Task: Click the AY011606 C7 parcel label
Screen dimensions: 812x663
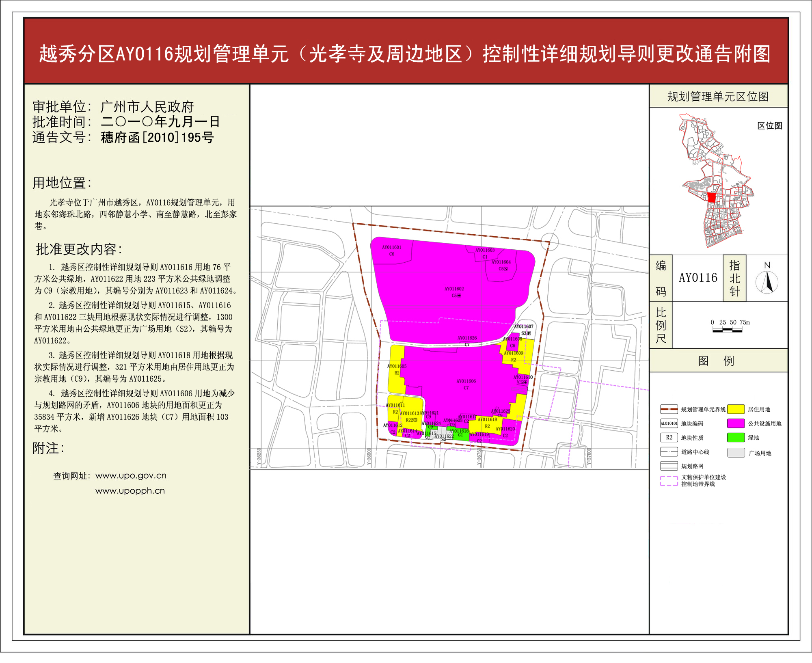Action: point(466,381)
